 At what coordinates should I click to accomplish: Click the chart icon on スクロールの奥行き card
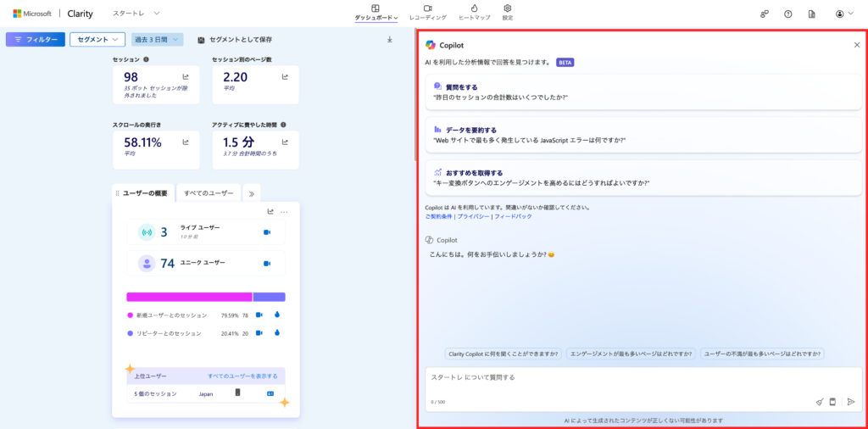(x=186, y=142)
